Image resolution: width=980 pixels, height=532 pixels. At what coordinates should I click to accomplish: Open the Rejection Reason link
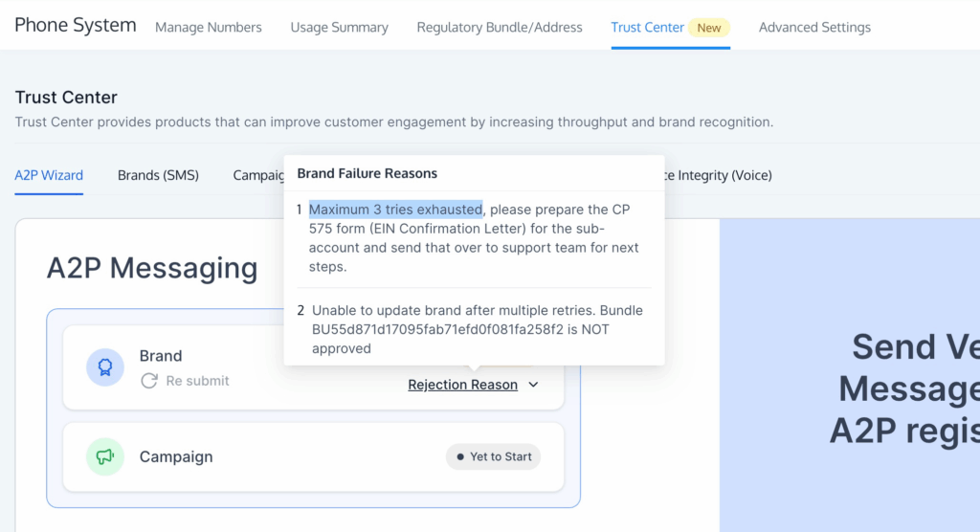coord(462,385)
